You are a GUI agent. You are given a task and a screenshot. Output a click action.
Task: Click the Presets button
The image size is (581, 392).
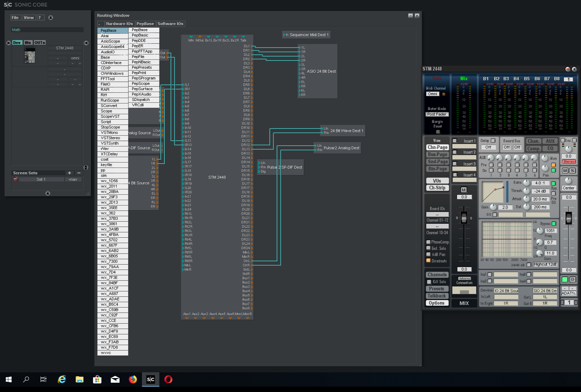tap(437, 289)
